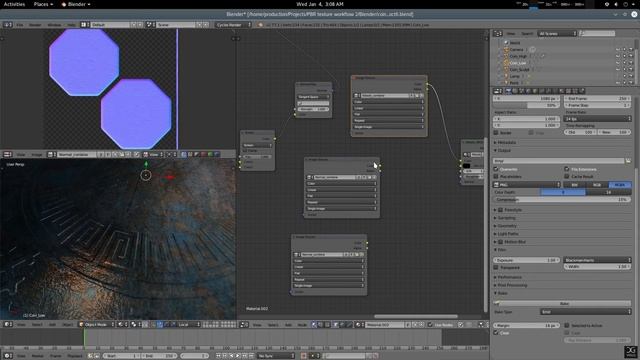
Task: Select the shader nodes tree type icon
Action: click(x=314, y=324)
